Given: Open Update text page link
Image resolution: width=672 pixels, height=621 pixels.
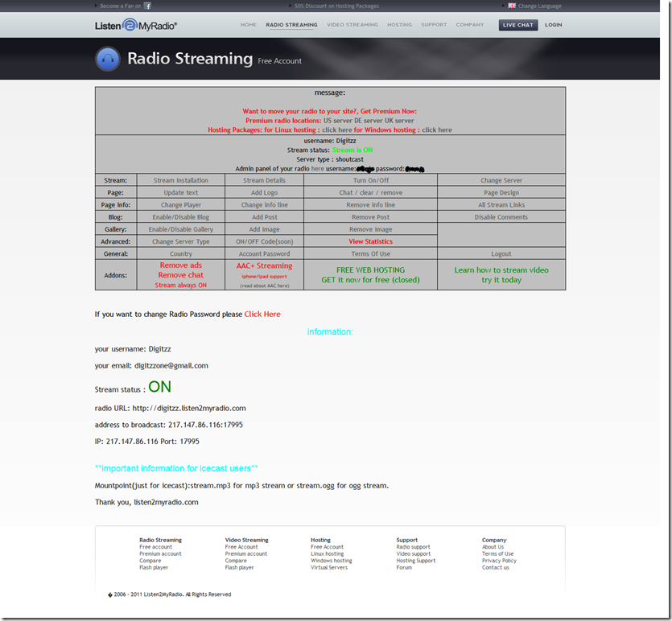Looking at the screenshot, I should tap(181, 193).
